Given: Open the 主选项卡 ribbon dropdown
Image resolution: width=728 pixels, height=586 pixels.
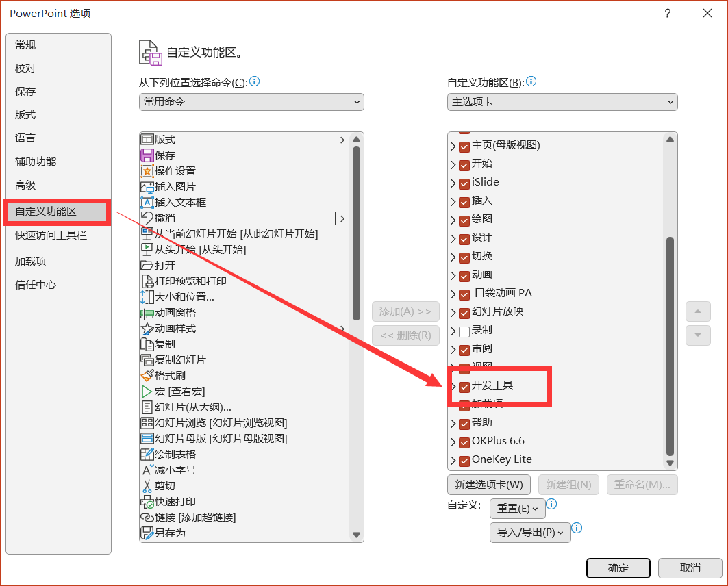Looking at the screenshot, I should (x=562, y=102).
